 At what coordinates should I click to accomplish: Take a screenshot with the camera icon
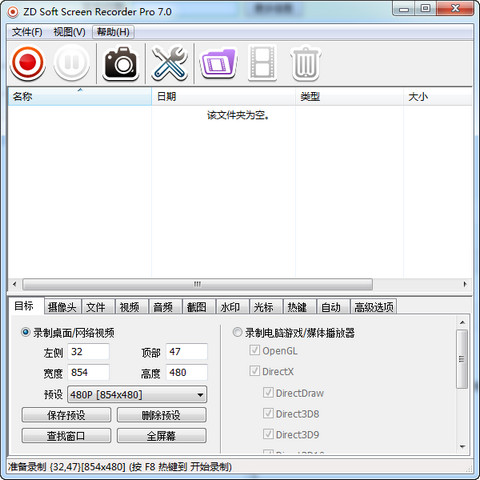(121, 63)
